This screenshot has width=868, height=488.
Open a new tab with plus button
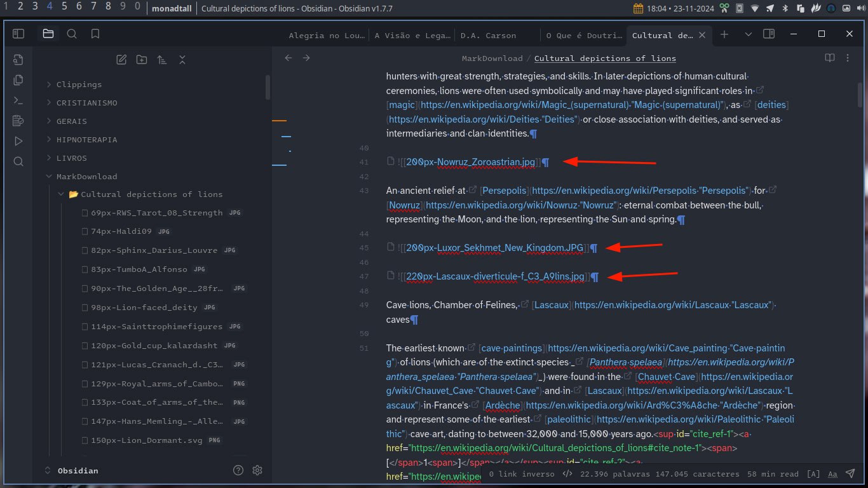(x=724, y=34)
